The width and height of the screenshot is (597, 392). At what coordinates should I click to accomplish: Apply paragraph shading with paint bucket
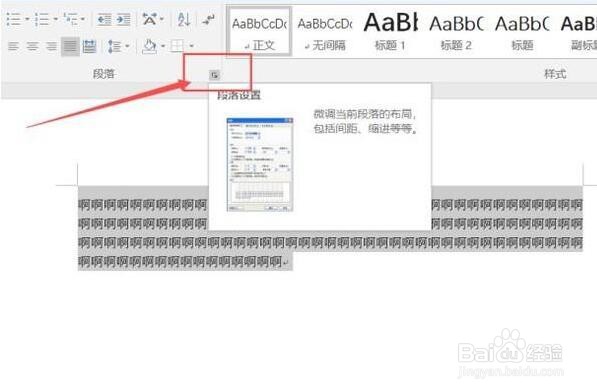[x=149, y=46]
